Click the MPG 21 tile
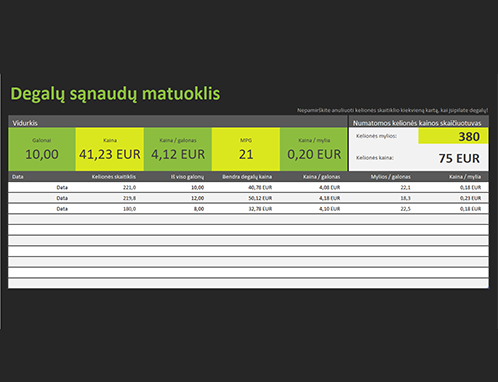Screen dimensions: 498x382 click(246, 149)
